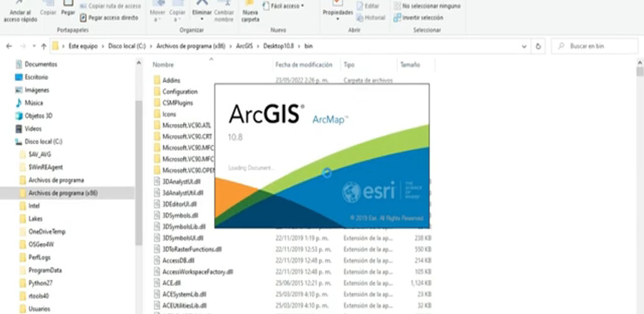Click the navigation pane vertical scrollbar

pyautogui.click(x=139, y=172)
